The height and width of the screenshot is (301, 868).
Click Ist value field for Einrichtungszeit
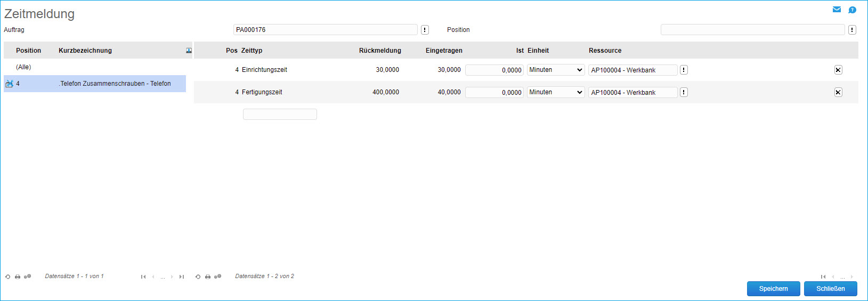pyautogui.click(x=494, y=70)
